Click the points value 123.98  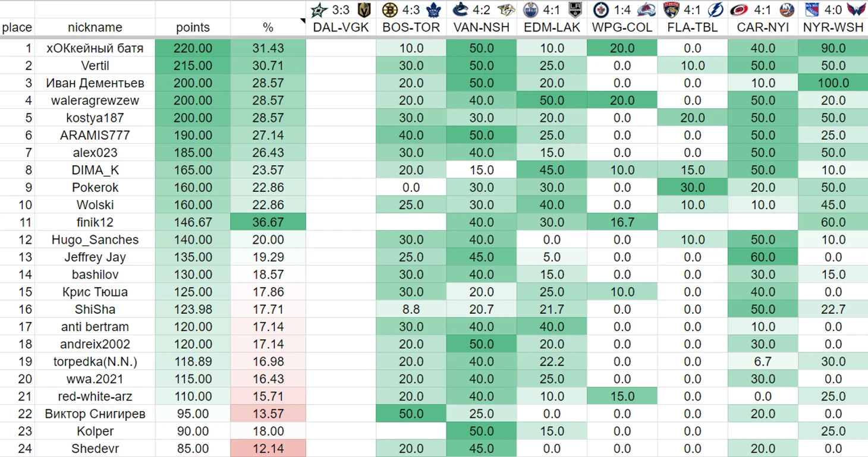pyautogui.click(x=193, y=309)
